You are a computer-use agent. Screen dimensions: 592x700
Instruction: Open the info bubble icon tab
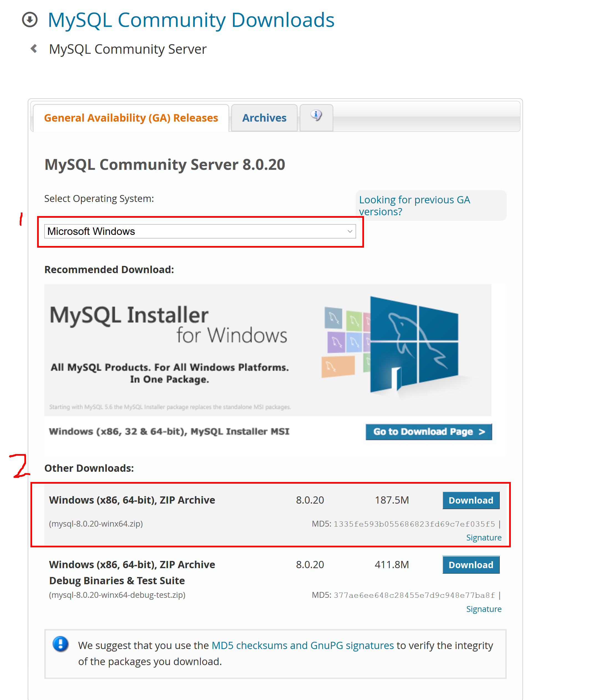pyautogui.click(x=316, y=116)
